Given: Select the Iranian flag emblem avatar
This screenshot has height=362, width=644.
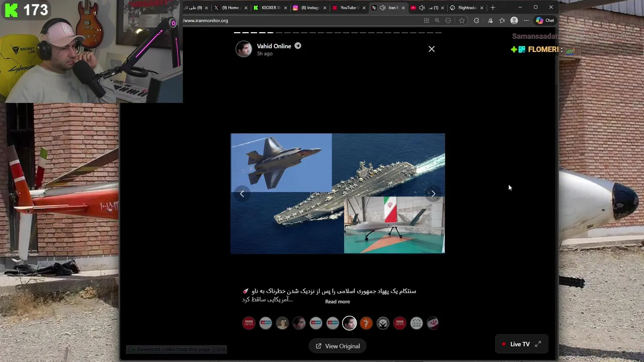Looking at the screenshot, I should [433, 323].
